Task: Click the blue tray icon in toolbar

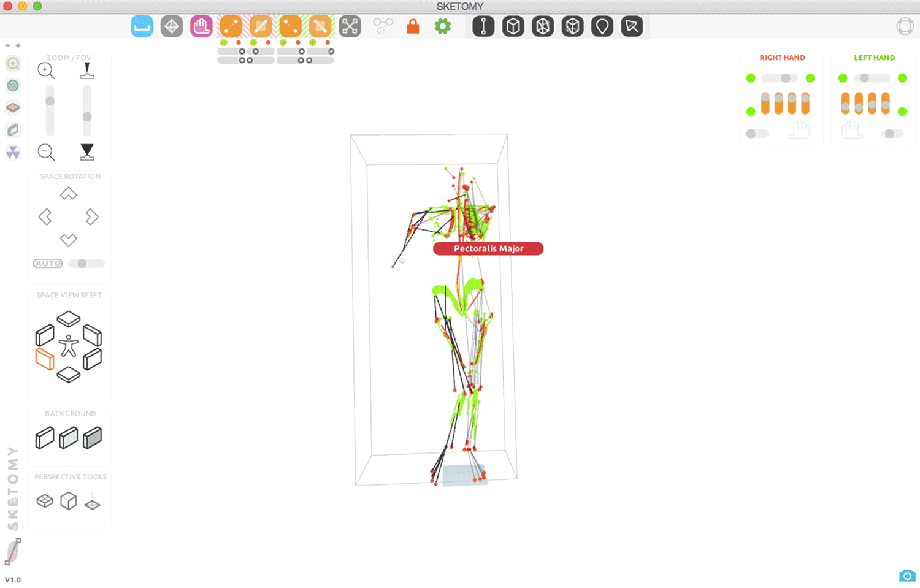Action: (x=142, y=26)
